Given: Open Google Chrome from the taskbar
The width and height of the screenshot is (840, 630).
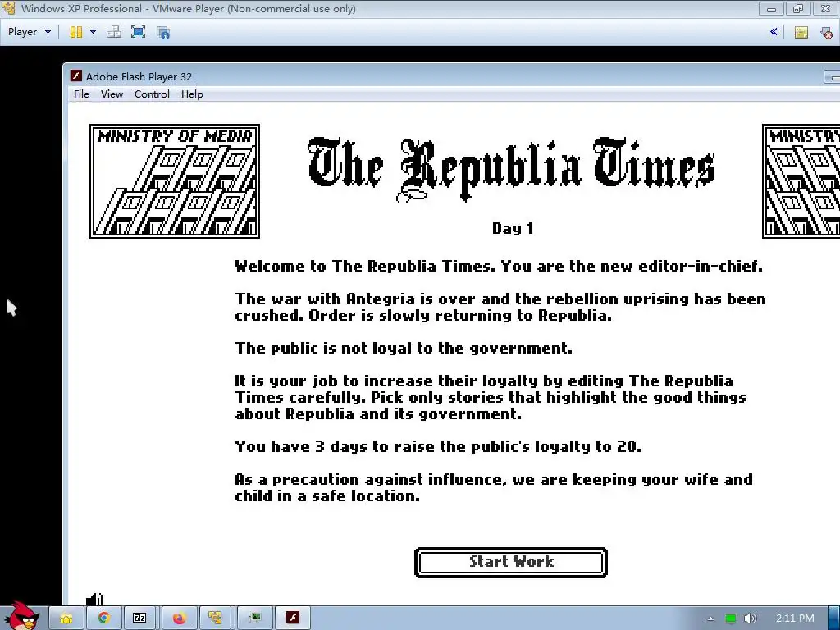Looking at the screenshot, I should (104, 619).
